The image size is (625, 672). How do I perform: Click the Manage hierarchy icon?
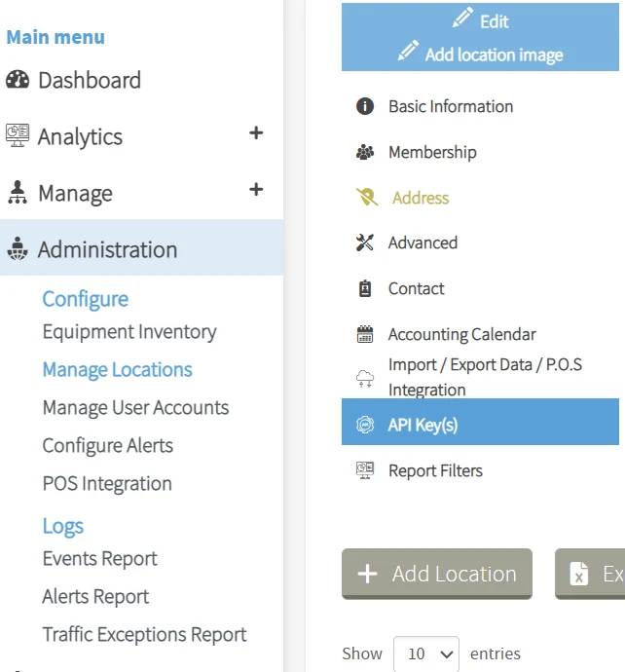point(18,193)
